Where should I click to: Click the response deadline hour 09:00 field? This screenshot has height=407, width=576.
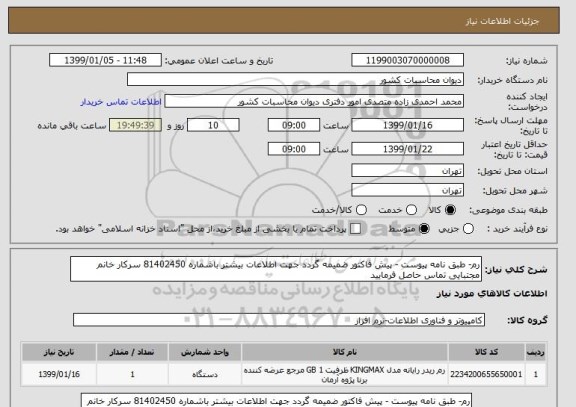tap(294, 125)
